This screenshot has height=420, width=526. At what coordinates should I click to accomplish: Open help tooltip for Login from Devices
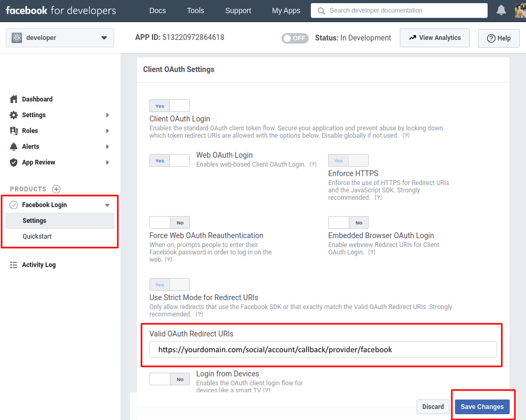(266, 390)
